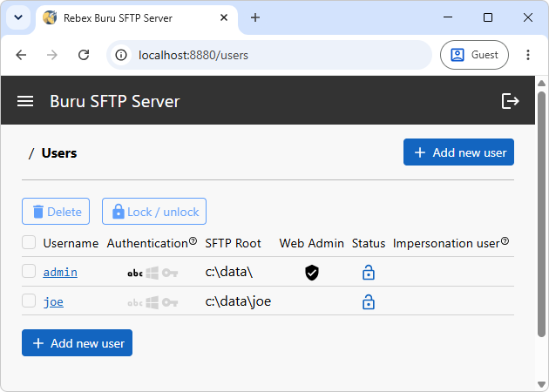Click the bottom Add new user button
549x392 pixels.
click(77, 343)
